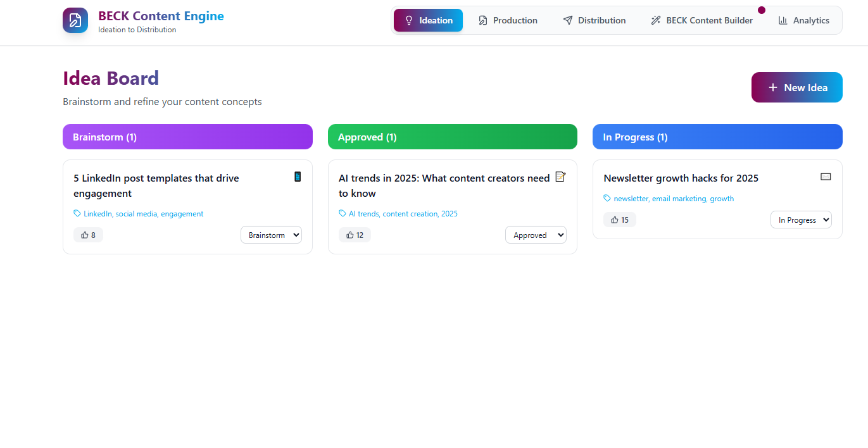The width and height of the screenshot is (868, 448).
Task: Go to the Distribution tab
Action: (x=594, y=20)
